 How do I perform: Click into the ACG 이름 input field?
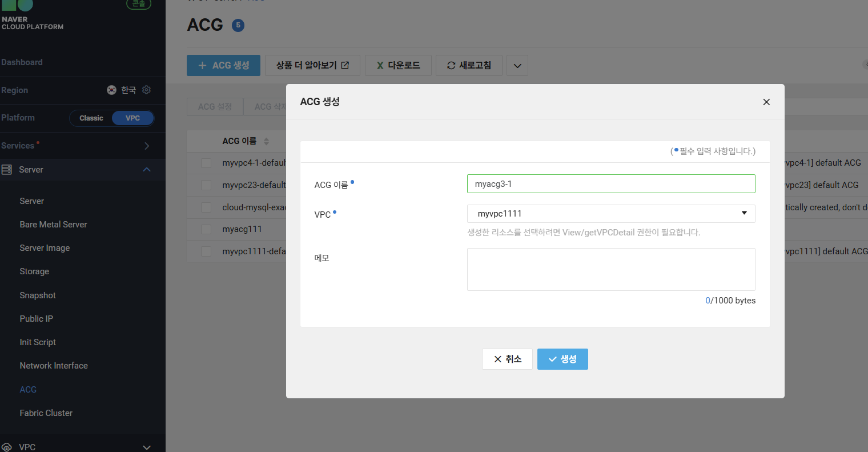coord(611,184)
